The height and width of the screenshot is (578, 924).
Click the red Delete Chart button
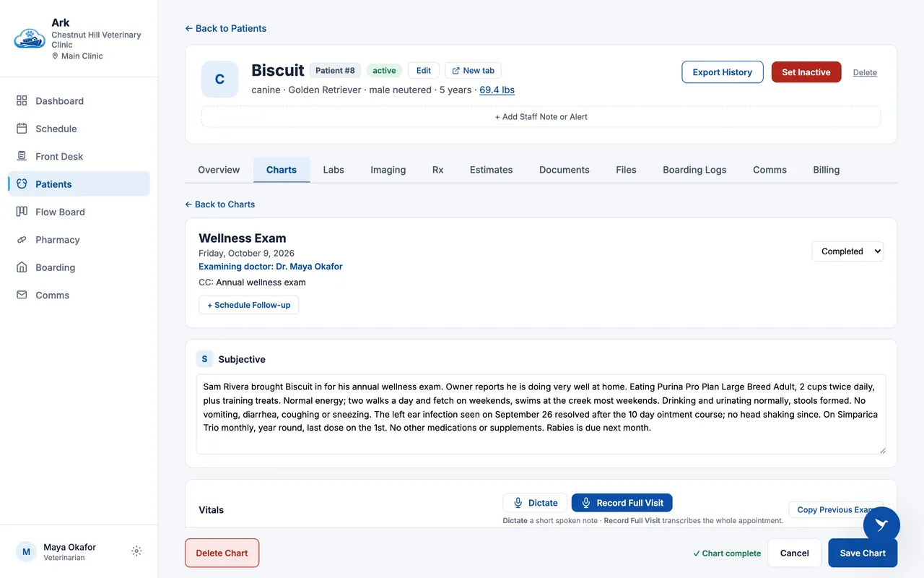click(222, 553)
